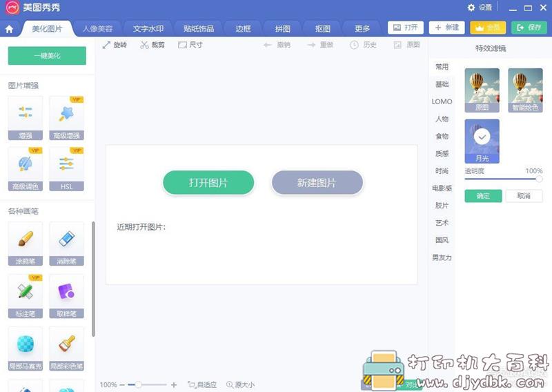This screenshot has width=552, height=392.
Task: Select the LOMO filter category
Action: point(442,101)
